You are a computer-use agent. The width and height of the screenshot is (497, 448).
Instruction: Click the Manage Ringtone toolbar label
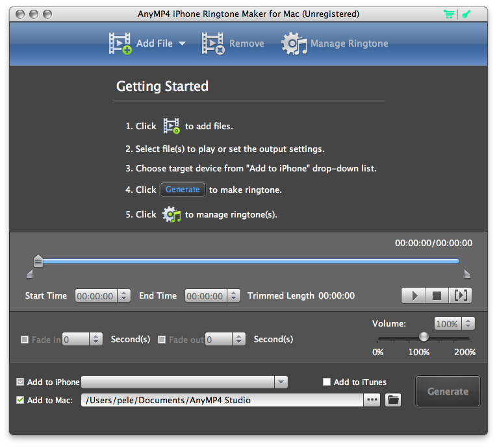point(350,44)
